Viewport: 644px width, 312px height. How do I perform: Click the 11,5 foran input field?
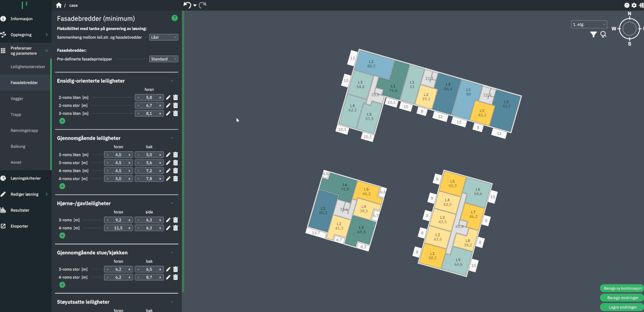[118, 228]
